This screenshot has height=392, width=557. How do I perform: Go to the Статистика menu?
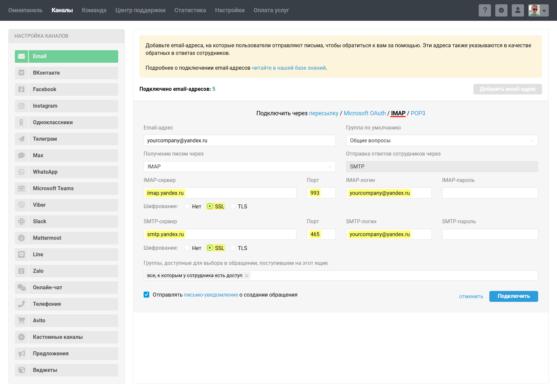click(x=190, y=10)
